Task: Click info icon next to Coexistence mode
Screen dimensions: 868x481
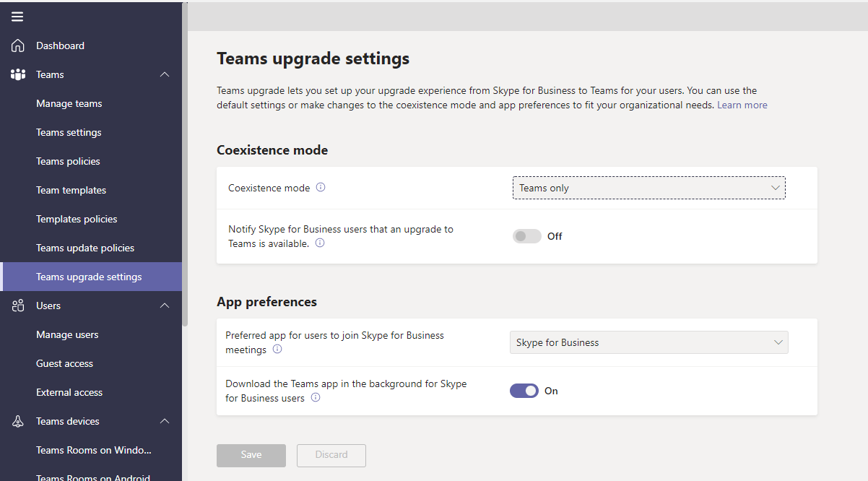Action: click(321, 188)
